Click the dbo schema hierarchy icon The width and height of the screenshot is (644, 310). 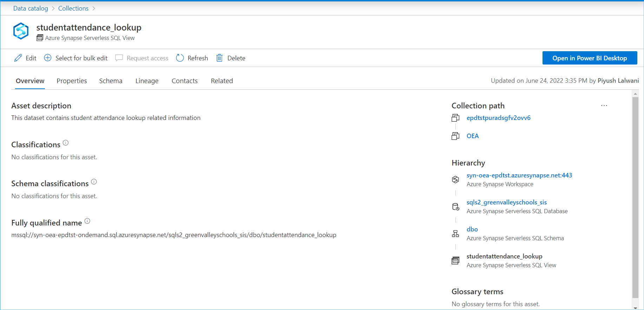(455, 234)
